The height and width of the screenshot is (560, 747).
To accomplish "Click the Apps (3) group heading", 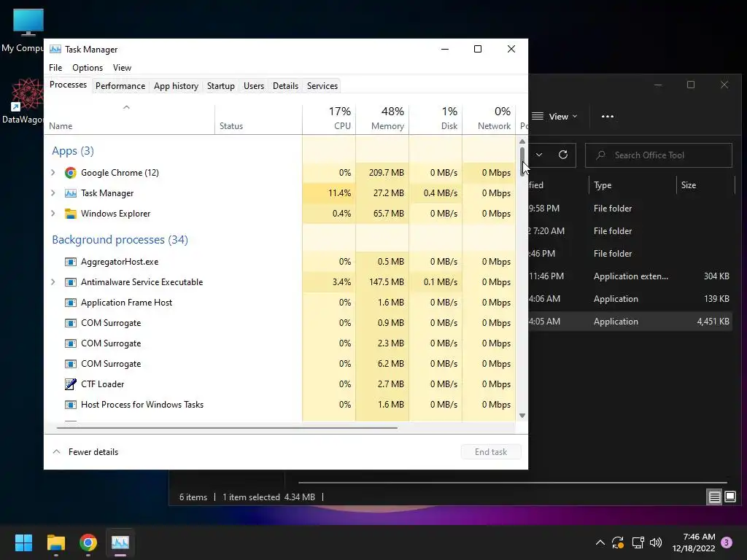I will [x=73, y=151].
